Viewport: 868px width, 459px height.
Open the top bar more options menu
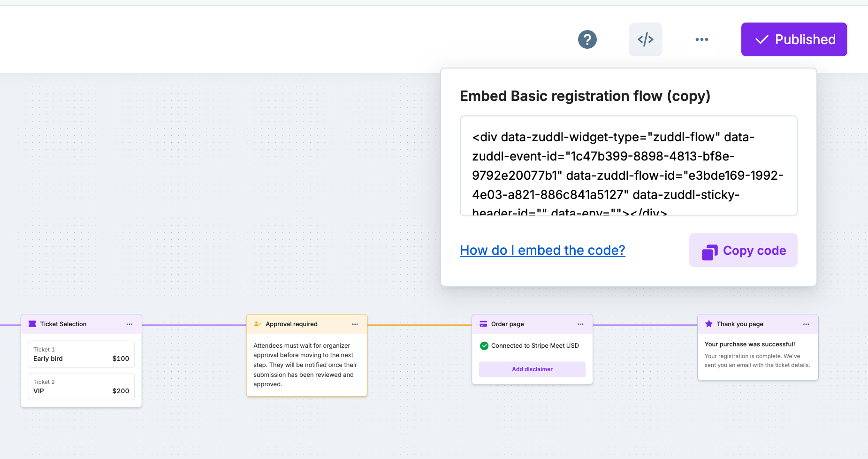(701, 39)
